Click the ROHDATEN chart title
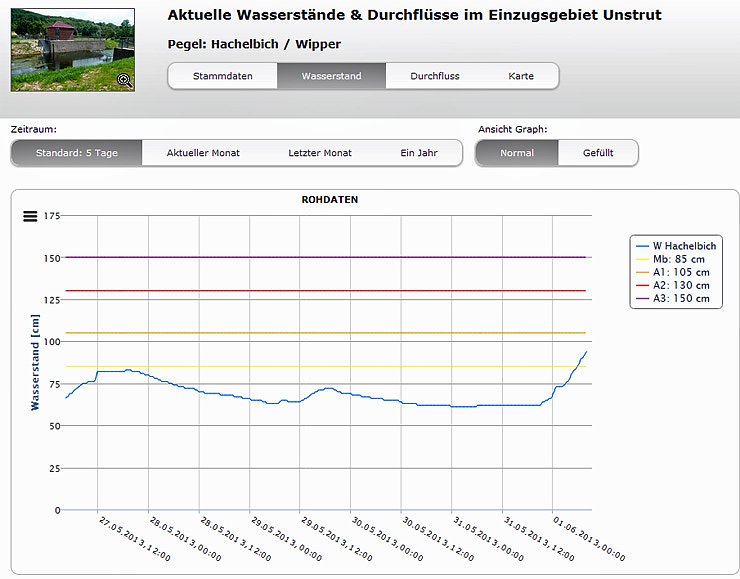Image resolution: width=740 pixels, height=579 pixels. pos(329,200)
